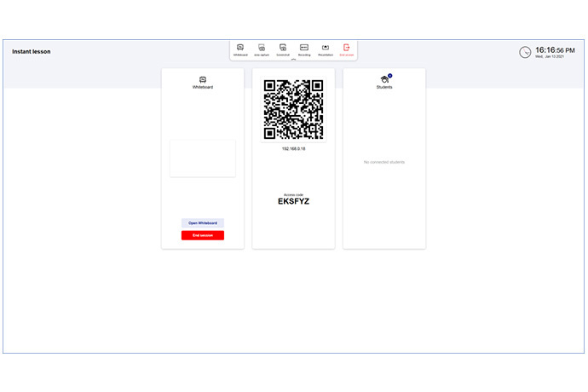
Task: Select the IP address 192.168.0.18
Action: pyautogui.click(x=294, y=149)
